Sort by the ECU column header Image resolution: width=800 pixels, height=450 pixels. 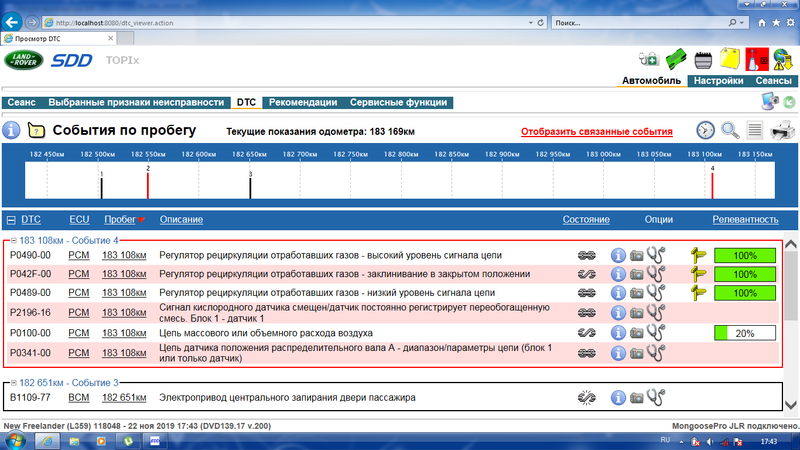click(79, 219)
